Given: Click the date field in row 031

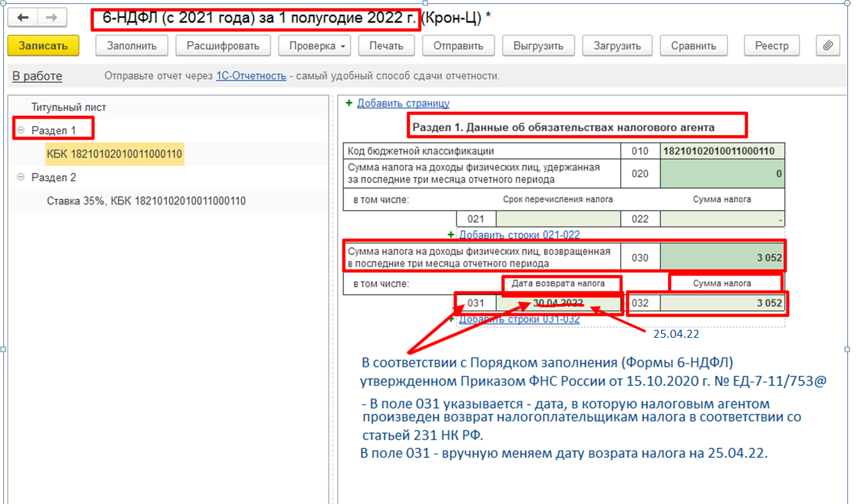Looking at the screenshot, I should 558,303.
